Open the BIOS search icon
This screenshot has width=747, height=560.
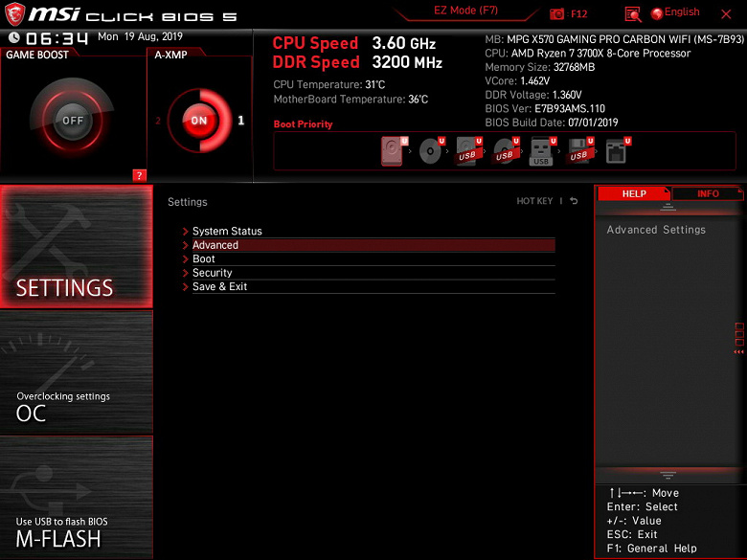(633, 14)
